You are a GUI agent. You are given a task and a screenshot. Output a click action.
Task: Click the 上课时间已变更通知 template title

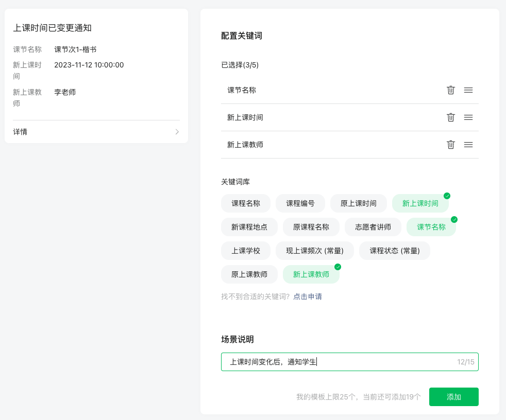52,28
